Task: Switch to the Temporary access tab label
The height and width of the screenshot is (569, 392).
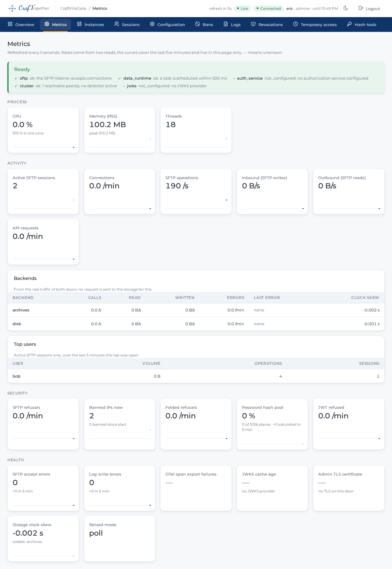Action: (x=319, y=24)
